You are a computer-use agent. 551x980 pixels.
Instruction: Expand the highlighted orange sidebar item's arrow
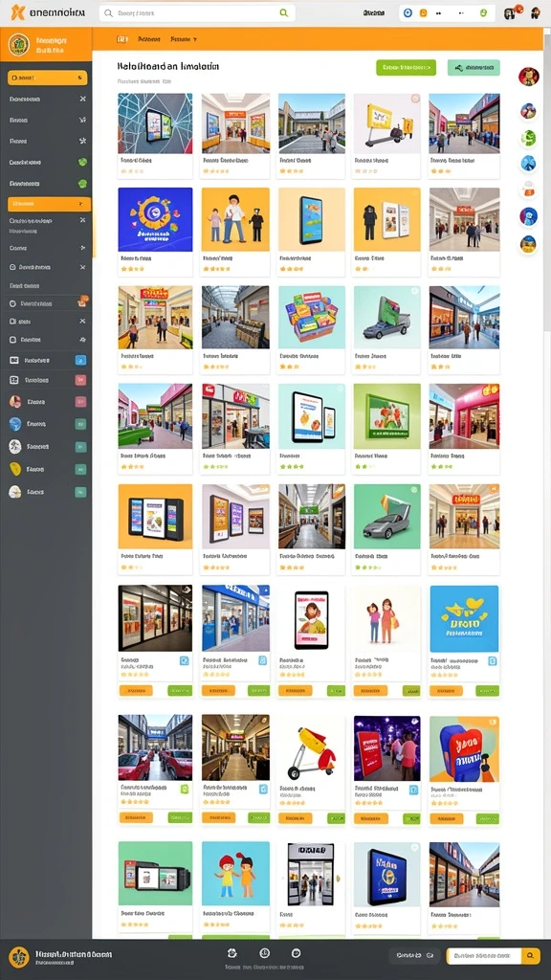tap(80, 205)
